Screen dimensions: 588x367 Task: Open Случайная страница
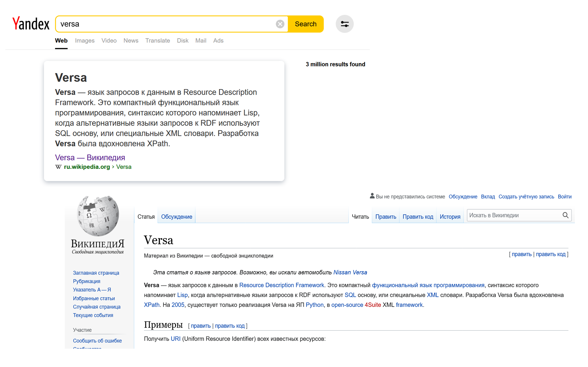coord(97,307)
